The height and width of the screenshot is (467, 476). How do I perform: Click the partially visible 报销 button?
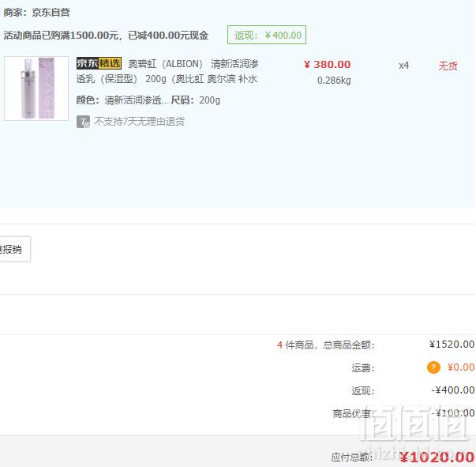point(15,249)
